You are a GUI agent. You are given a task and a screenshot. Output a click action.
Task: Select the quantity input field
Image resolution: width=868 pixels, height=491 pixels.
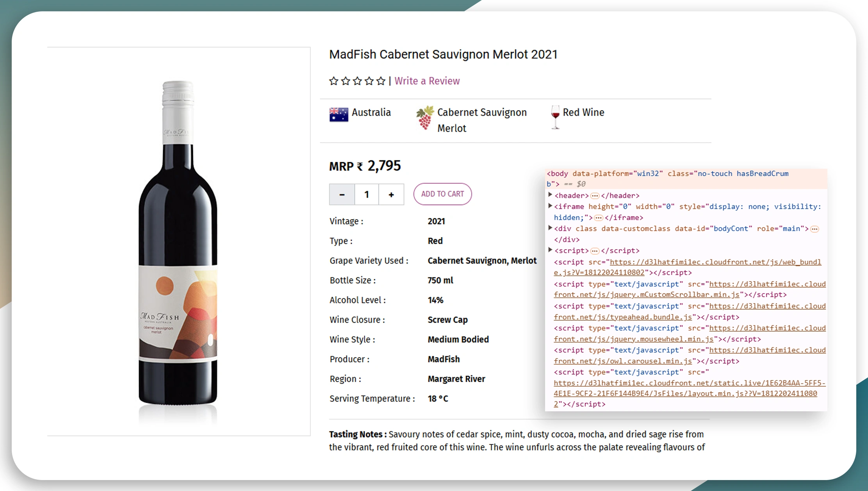pyautogui.click(x=366, y=194)
